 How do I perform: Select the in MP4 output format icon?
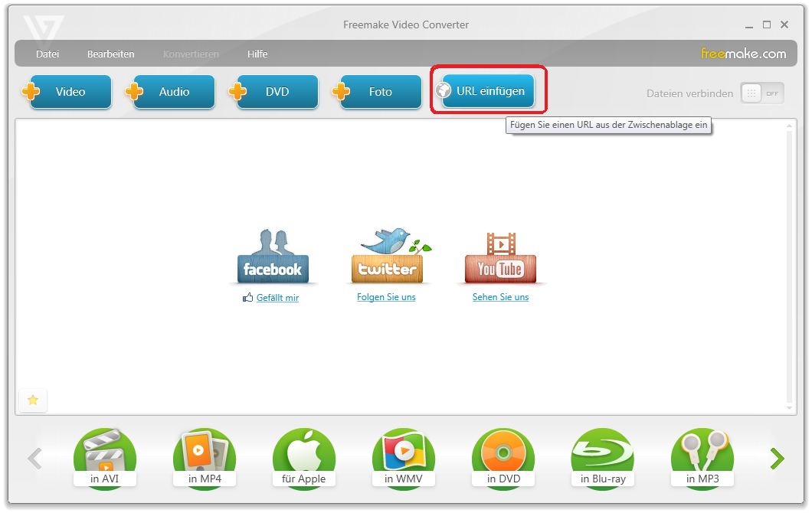tap(204, 459)
